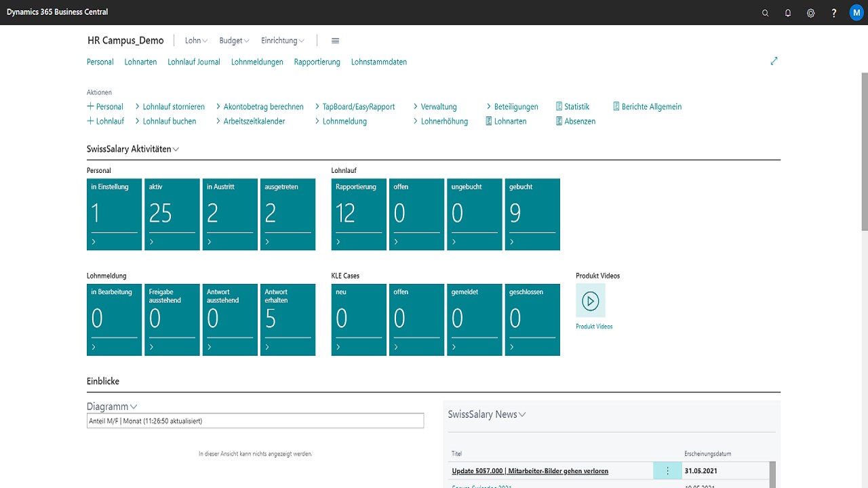Open the in Bearbeitung tile
The height and width of the screenshot is (488, 868).
115,320
